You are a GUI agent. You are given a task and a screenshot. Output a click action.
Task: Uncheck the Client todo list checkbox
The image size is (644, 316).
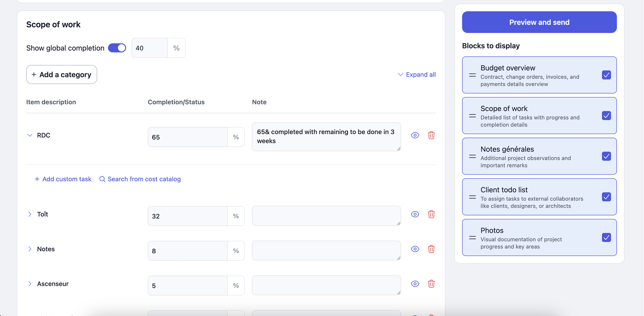click(x=606, y=197)
